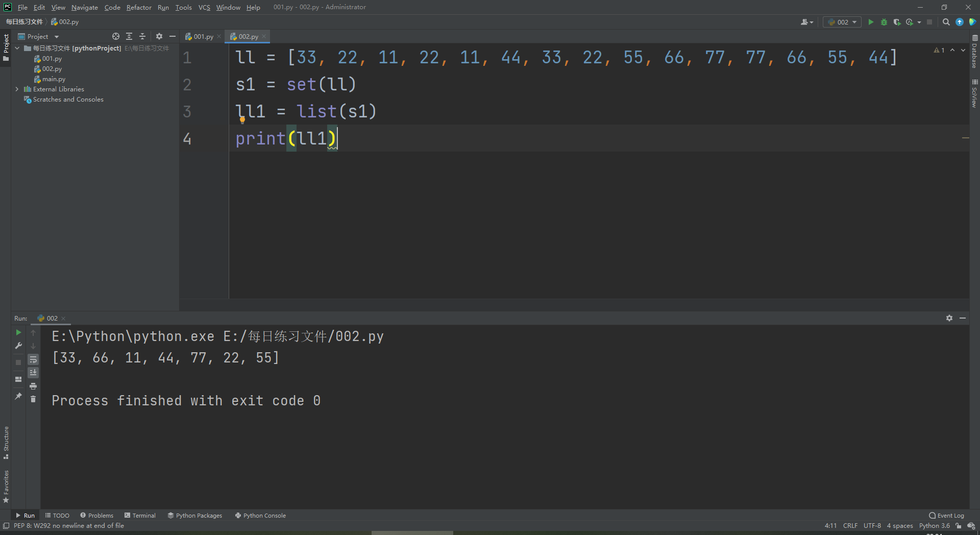Click the warning indicator in editor corner
The height and width of the screenshot is (535, 980).
pos(939,50)
